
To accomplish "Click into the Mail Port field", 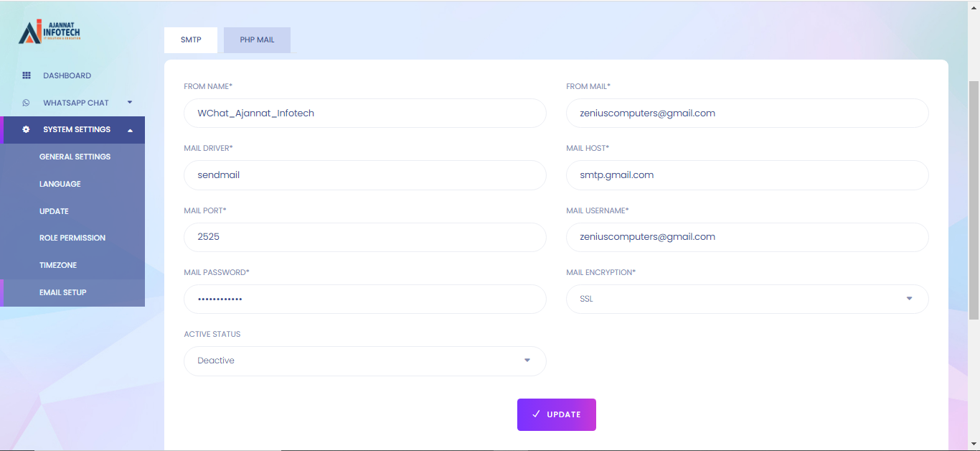I will coord(364,237).
